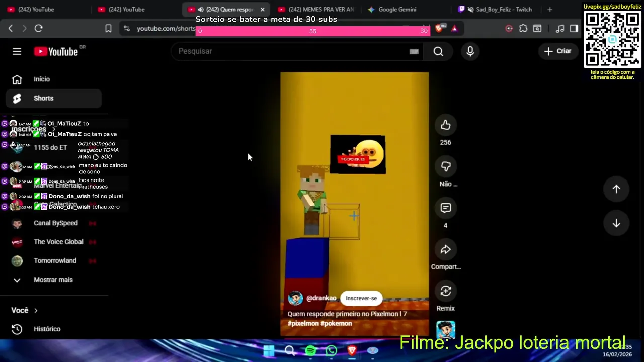Open Windows taskbar search
Image resolution: width=644 pixels, height=362 pixels.
290,351
